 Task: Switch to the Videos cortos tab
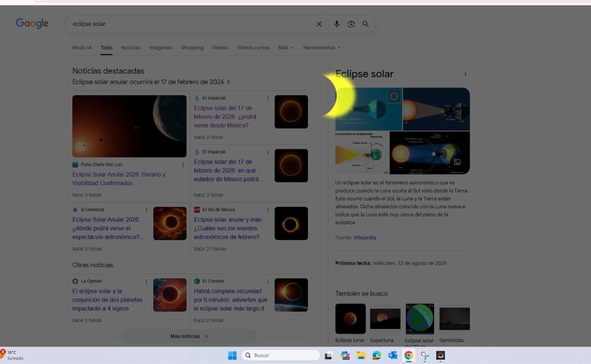(x=253, y=48)
